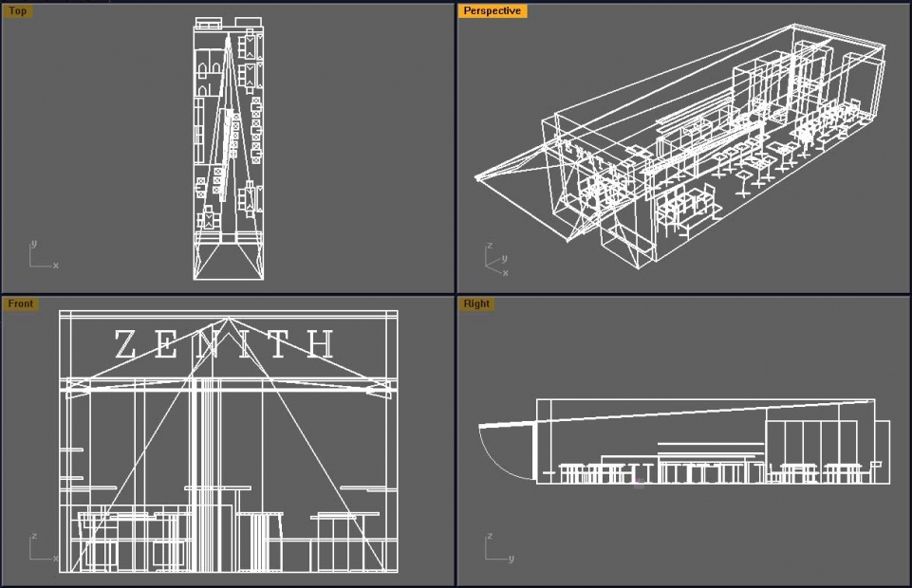Activate the Perspective viewport title
912x588 pixels.
[492, 11]
